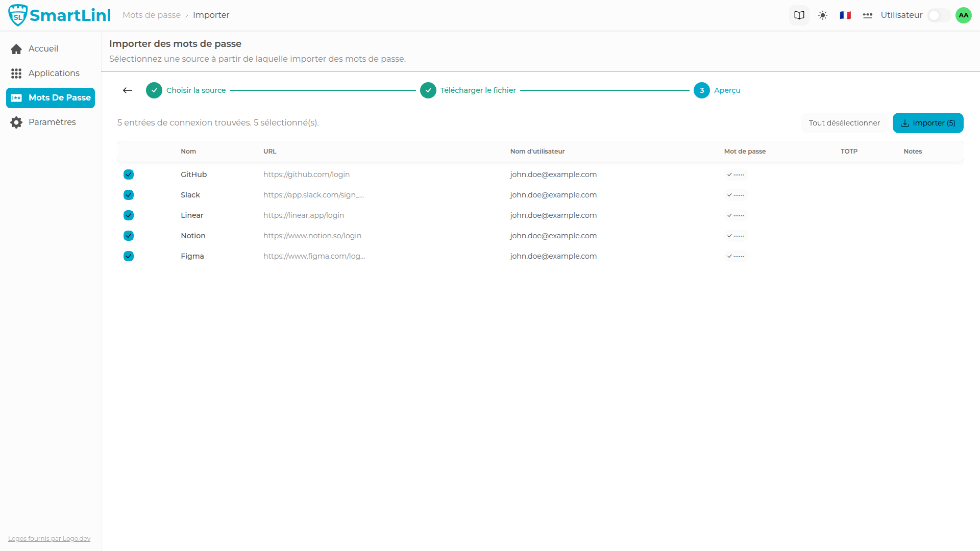Uncheck the GitHub entry checkbox
This screenshot has width=980, height=551.
point(129,174)
